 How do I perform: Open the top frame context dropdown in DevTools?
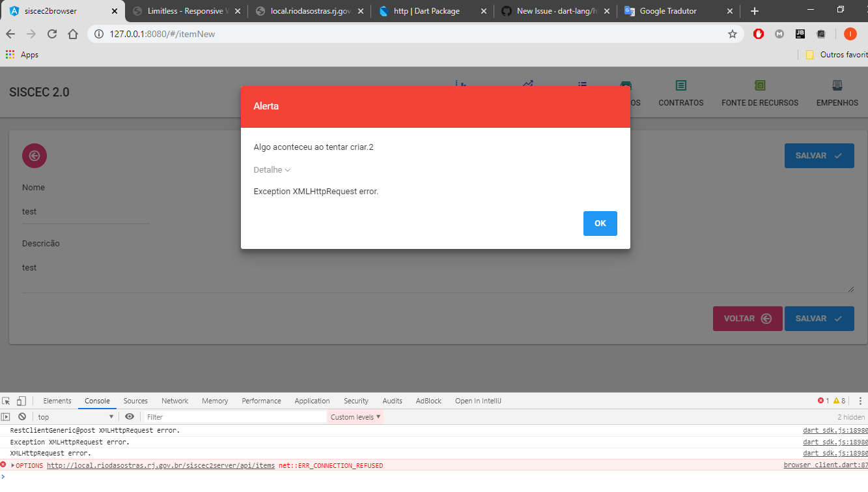(x=75, y=416)
